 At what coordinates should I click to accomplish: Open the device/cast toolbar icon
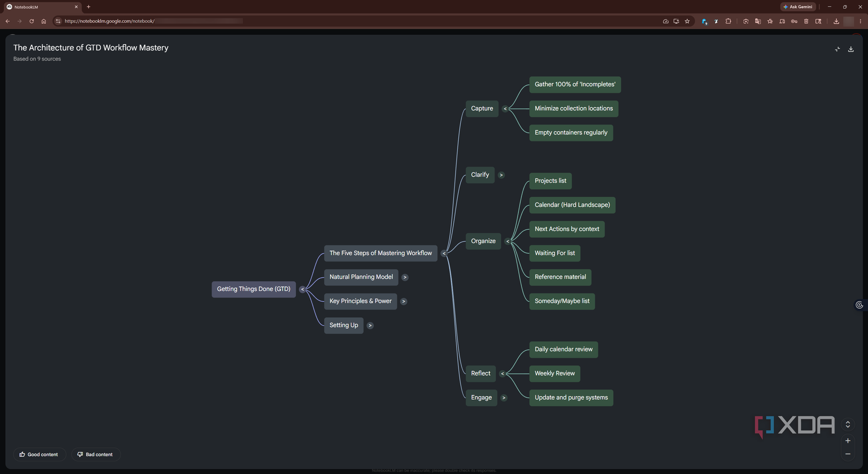(x=782, y=21)
